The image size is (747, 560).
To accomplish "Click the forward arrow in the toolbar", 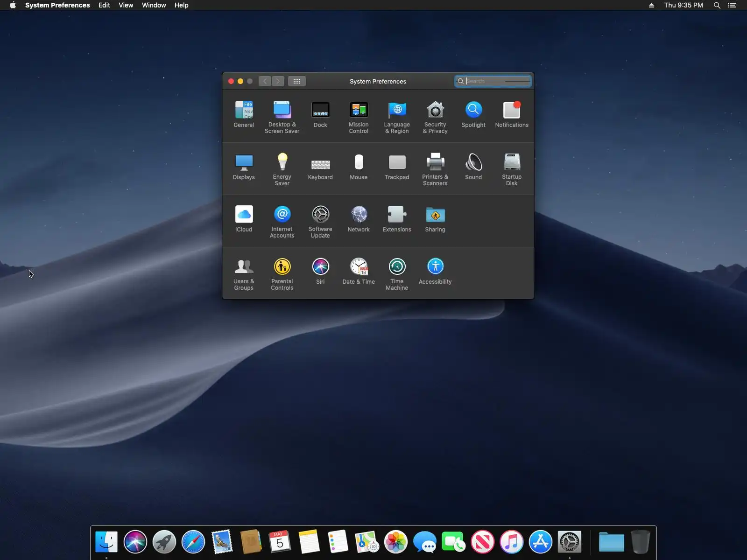I will (278, 81).
